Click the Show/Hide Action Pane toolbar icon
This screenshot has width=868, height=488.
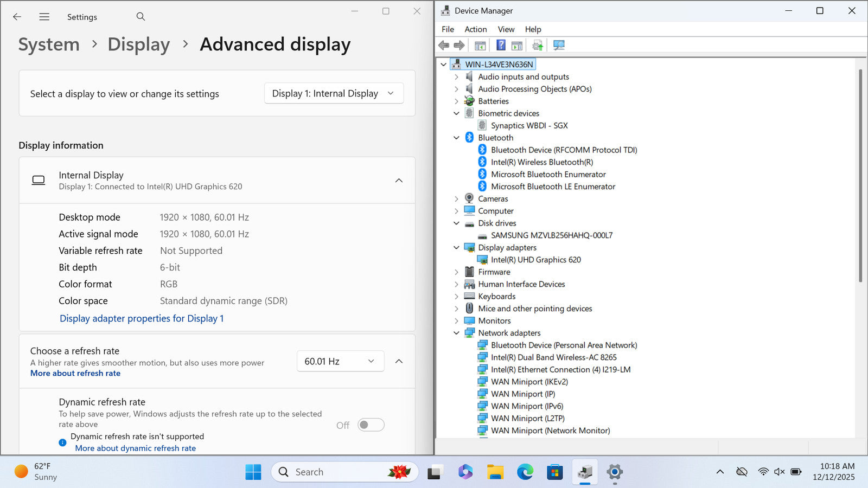[x=517, y=46]
